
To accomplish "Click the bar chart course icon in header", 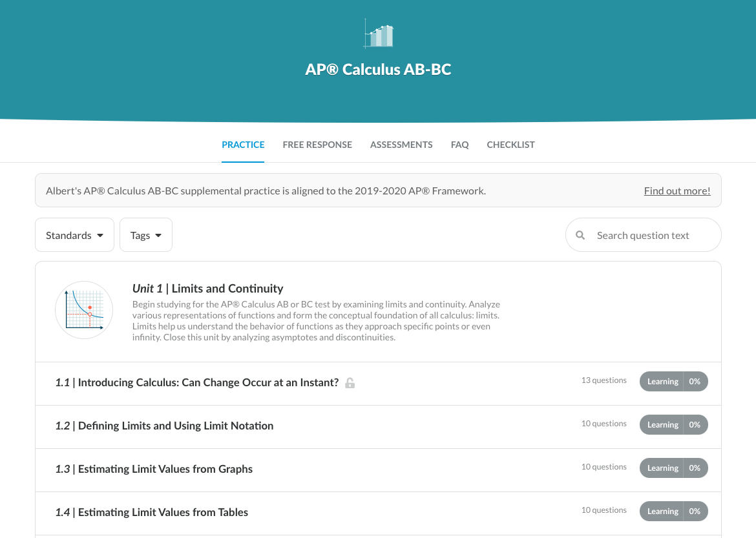I will tap(379, 34).
